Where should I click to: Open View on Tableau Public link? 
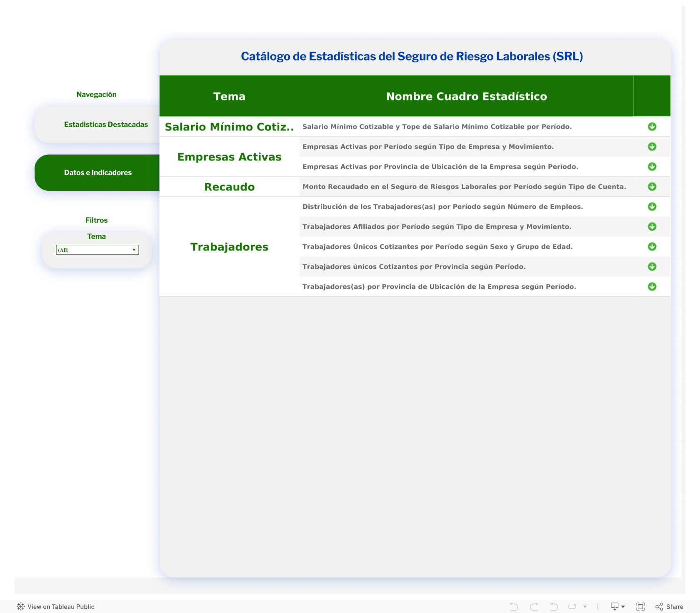click(55, 606)
